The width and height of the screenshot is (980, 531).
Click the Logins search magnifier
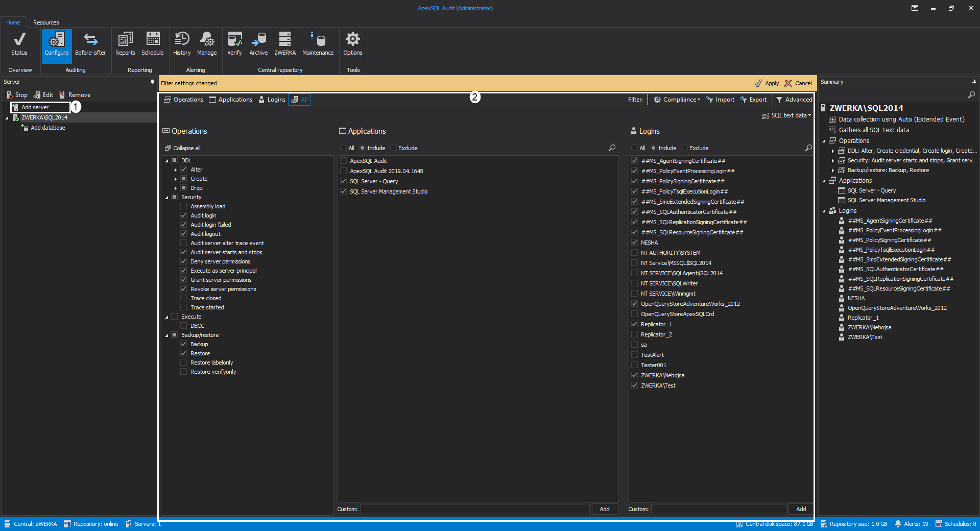808,148
